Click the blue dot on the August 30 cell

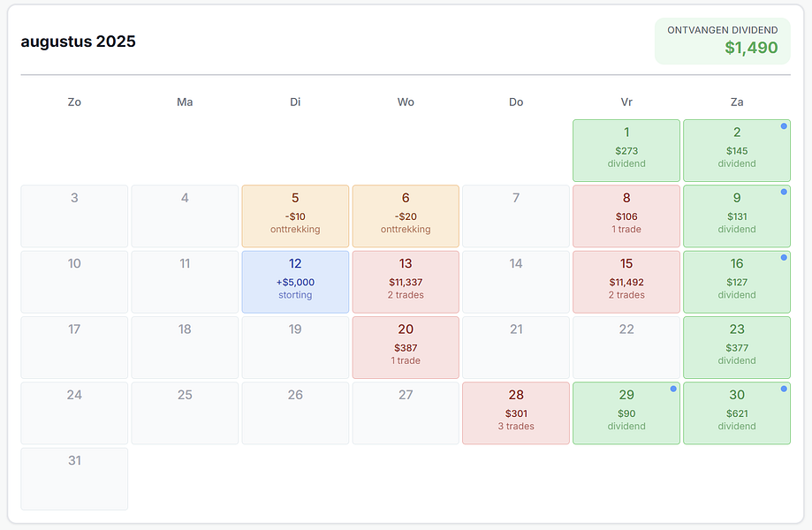pyautogui.click(x=784, y=389)
